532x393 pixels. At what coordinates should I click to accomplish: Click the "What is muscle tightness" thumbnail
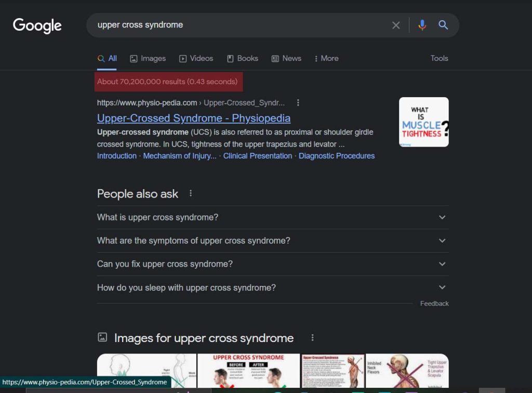(424, 122)
